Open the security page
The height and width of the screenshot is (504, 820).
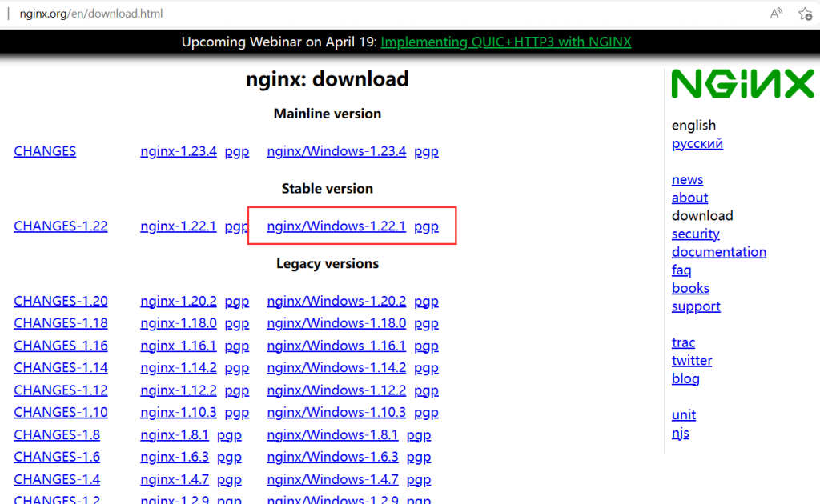[696, 234]
